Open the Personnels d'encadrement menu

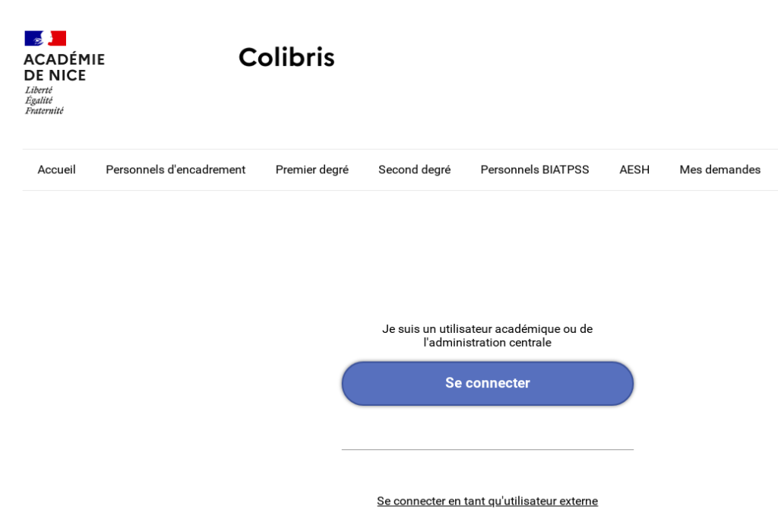(176, 169)
